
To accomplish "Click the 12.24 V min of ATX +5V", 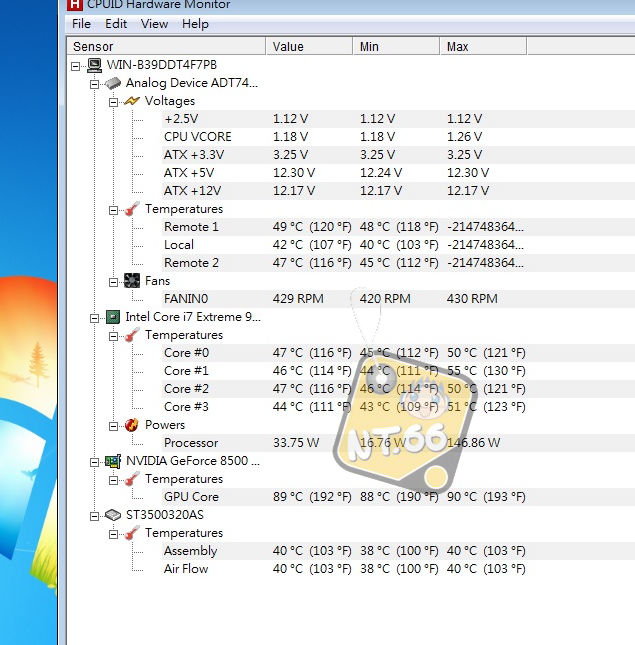I will click(381, 173).
